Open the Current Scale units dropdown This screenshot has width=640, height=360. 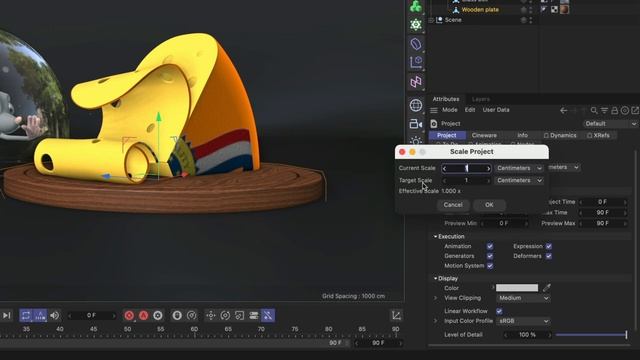pos(519,168)
